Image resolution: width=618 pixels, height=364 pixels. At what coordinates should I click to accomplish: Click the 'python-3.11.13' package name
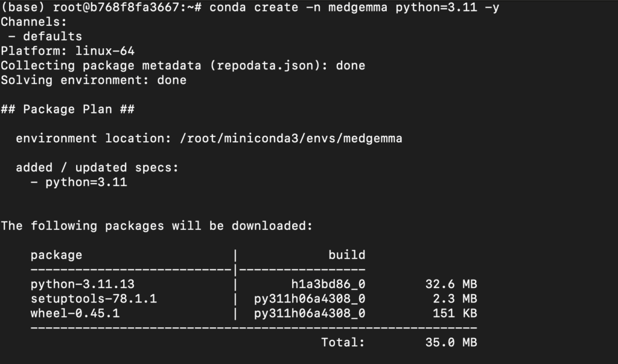point(82,284)
